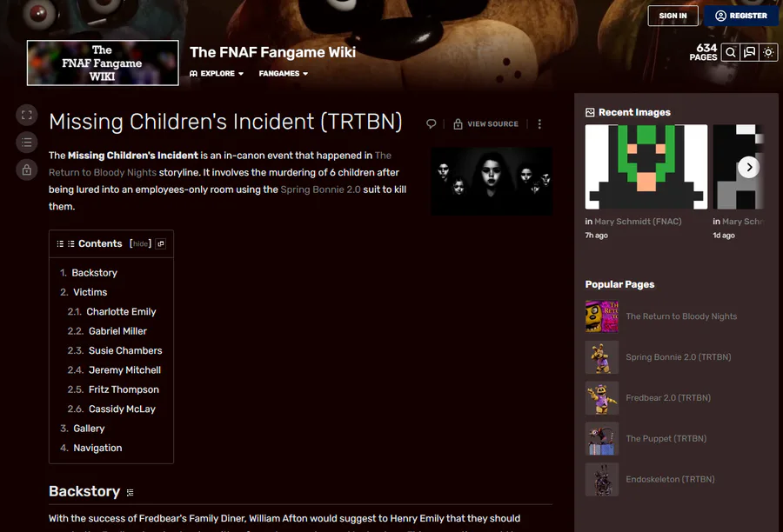Open The FNAF Fangame Wiki logo

tap(103, 63)
